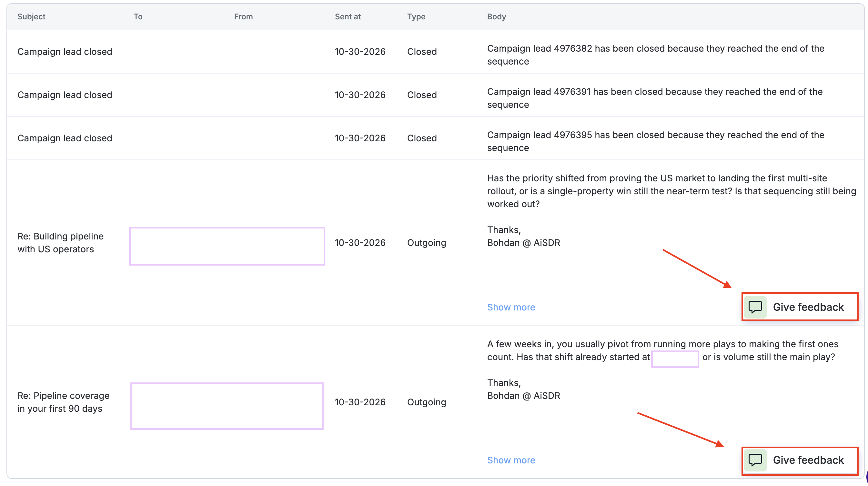Screen dimensions: 868x486
Task: Click Outgoing type in the Pipeline coverage row
Action: 427,402
